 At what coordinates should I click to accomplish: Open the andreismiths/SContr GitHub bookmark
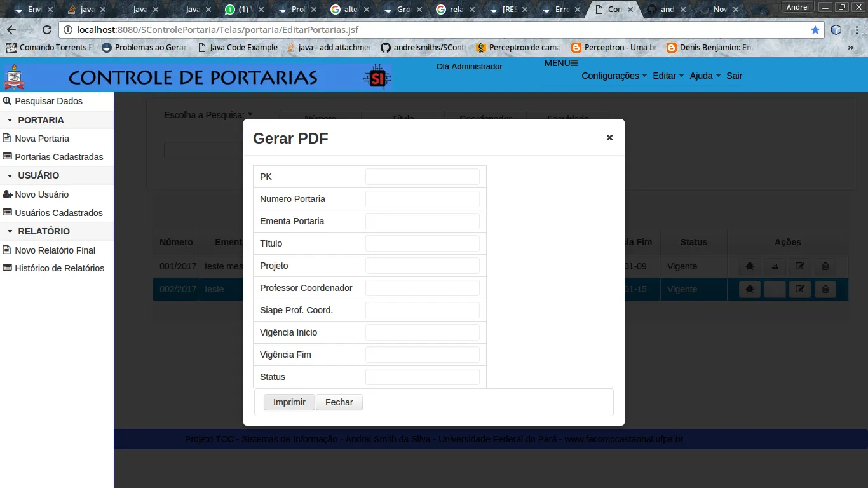(x=423, y=48)
